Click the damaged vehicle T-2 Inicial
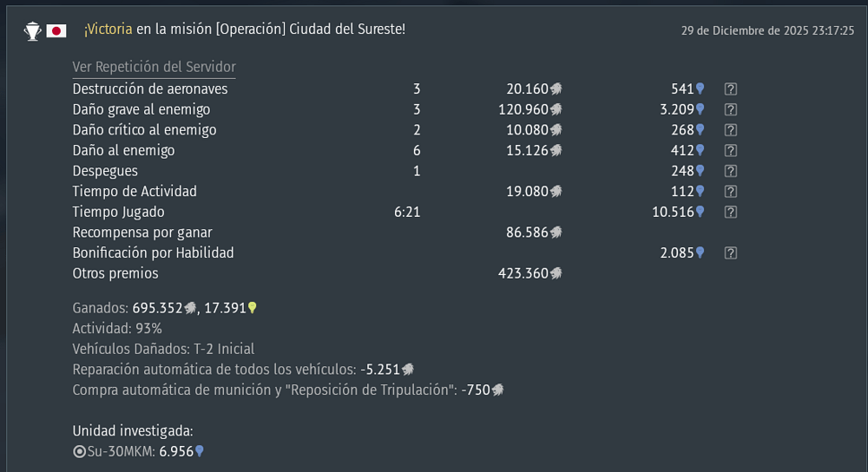 [224, 349]
